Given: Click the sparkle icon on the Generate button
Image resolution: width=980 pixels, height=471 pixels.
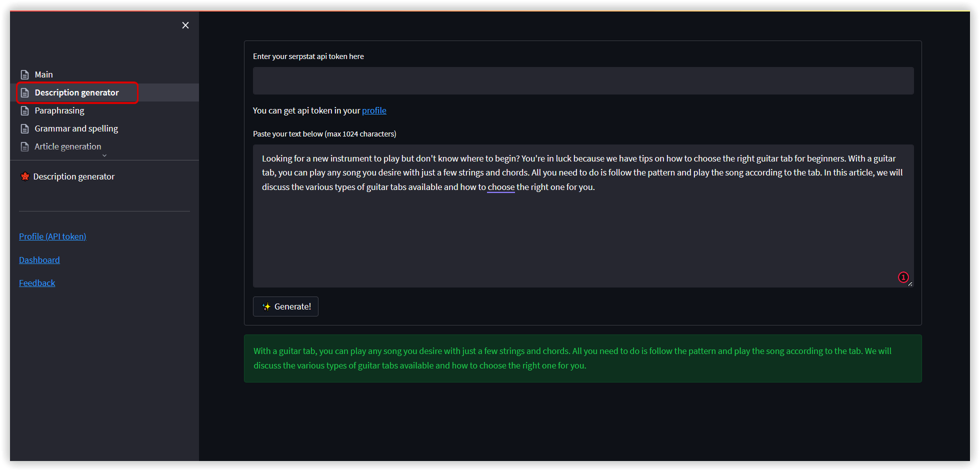Looking at the screenshot, I should click(x=266, y=307).
